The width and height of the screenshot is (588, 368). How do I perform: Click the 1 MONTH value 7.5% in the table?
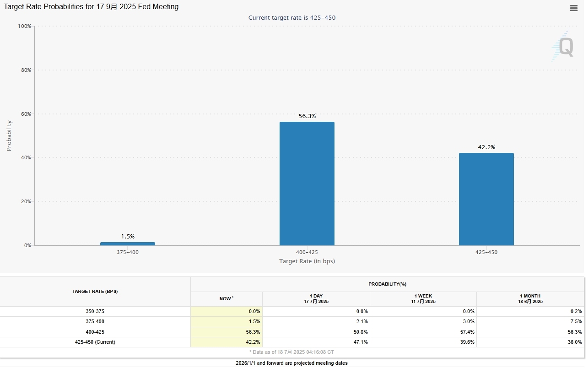[576, 322]
